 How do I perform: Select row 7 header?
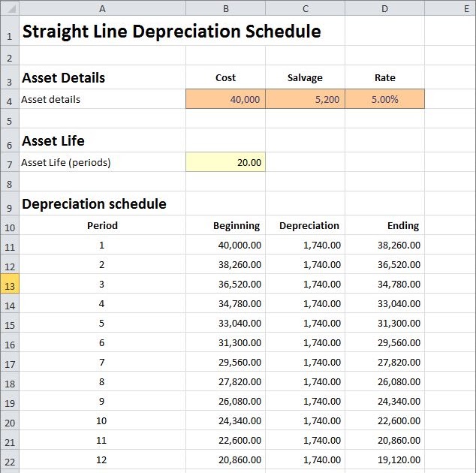point(10,162)
